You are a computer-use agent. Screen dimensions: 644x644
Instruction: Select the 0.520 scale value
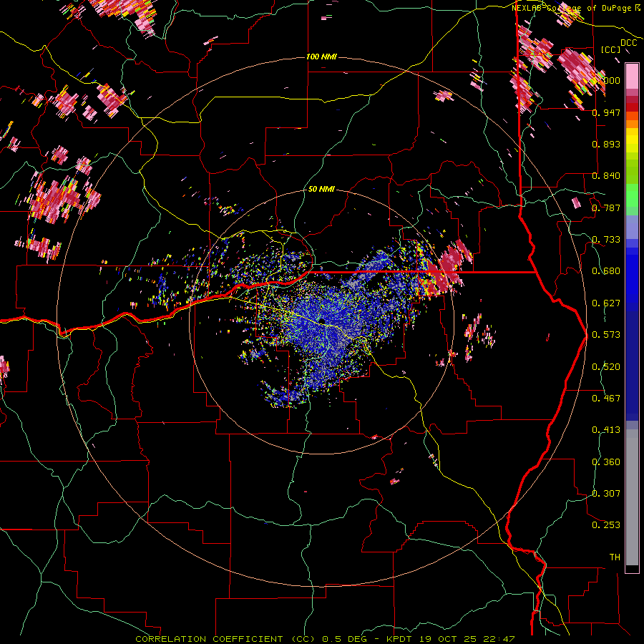coord(606,367)
